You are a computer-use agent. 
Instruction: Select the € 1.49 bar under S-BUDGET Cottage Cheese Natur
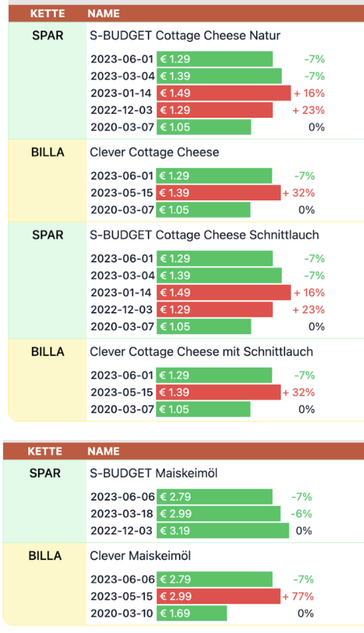[x=224, y=93]
